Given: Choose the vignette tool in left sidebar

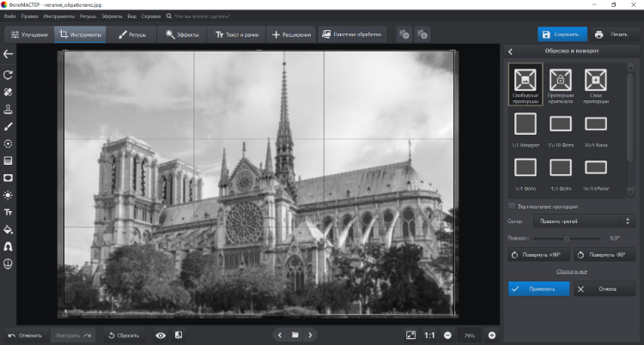Looking at the screenshot, I should (x=8, y=178).
